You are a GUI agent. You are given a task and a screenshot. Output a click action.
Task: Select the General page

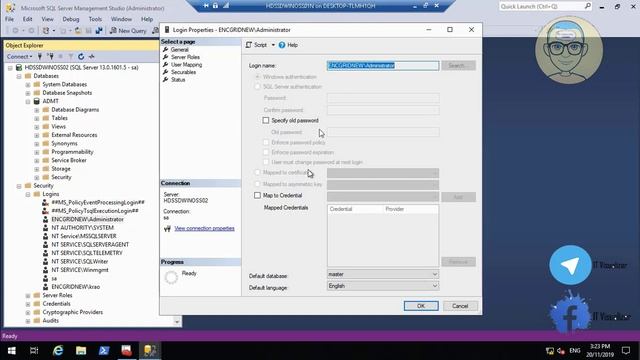179,49
